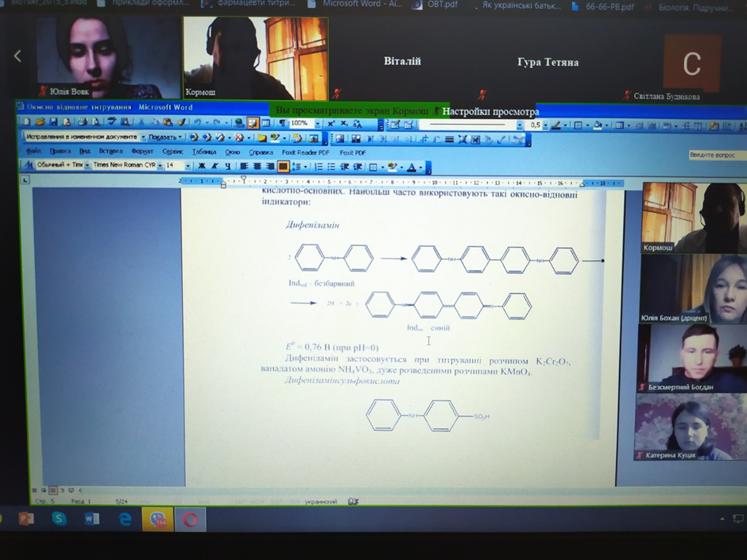Open the Вставка menu
The height and width of the screenshot is (560, 747).
[x=110, y=152]
